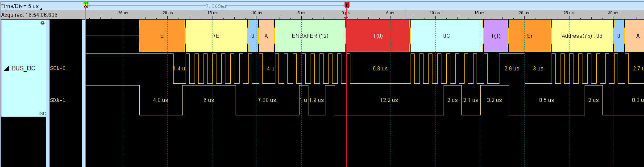The image size is (644, 167).
Task: Click the 7.369ms marker delta readout
Action: pyautogui.click(x=216, y=6)
